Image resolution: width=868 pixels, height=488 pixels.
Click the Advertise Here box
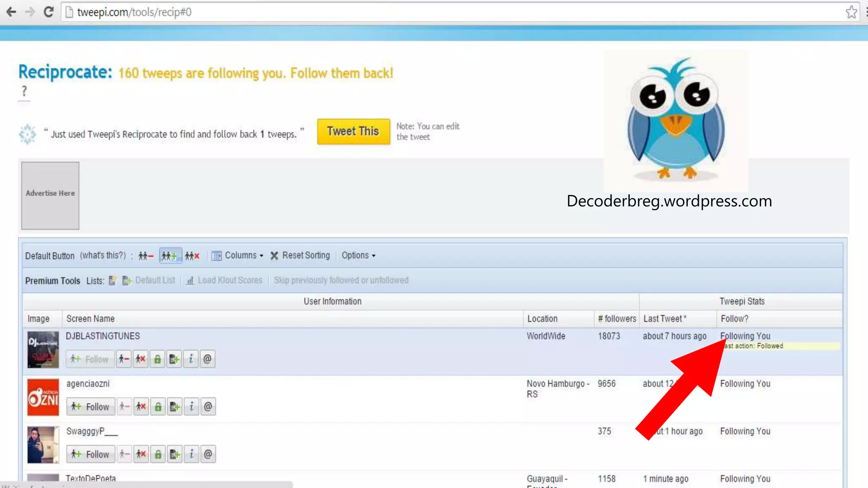click(50, 196)
